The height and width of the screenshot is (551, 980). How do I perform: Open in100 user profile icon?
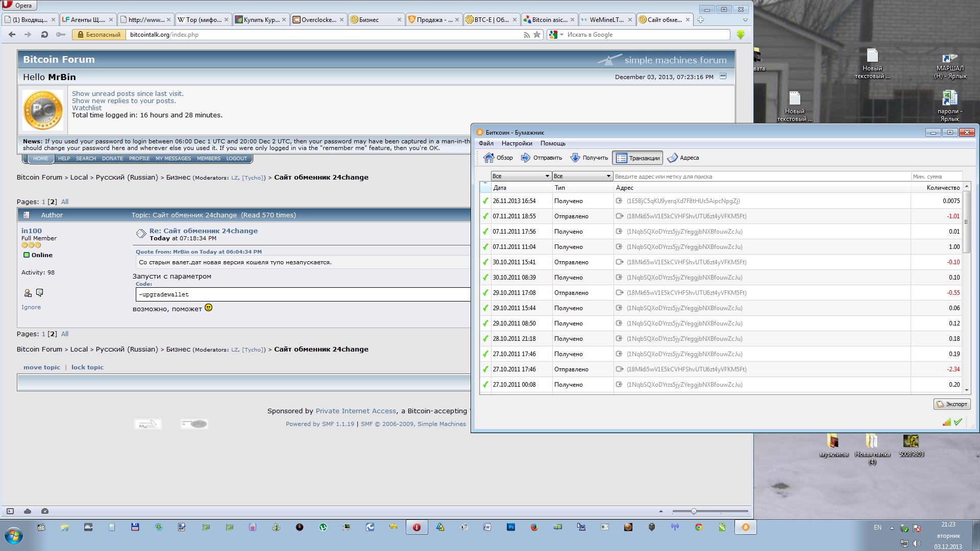tap(28, 293)
